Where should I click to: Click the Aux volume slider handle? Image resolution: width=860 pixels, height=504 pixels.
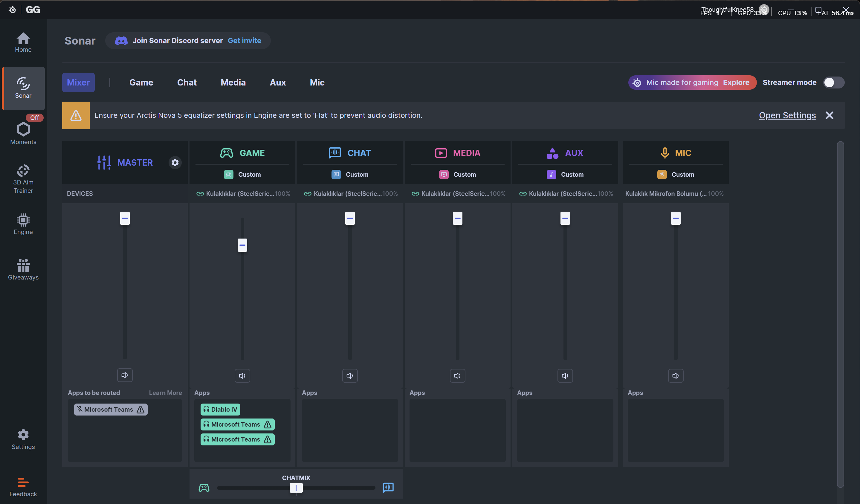click(565, 219)
